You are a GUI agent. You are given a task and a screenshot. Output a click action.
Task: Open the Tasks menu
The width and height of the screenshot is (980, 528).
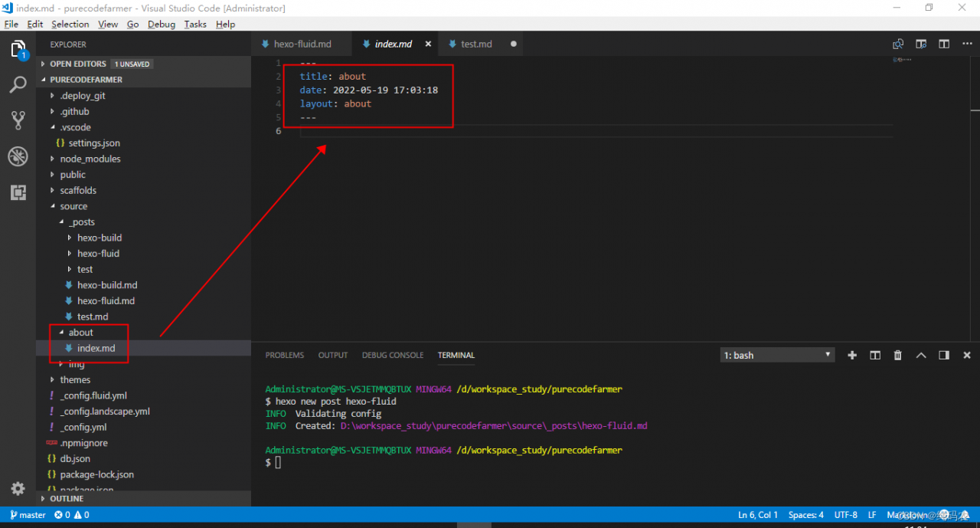(x=195, y=25)
